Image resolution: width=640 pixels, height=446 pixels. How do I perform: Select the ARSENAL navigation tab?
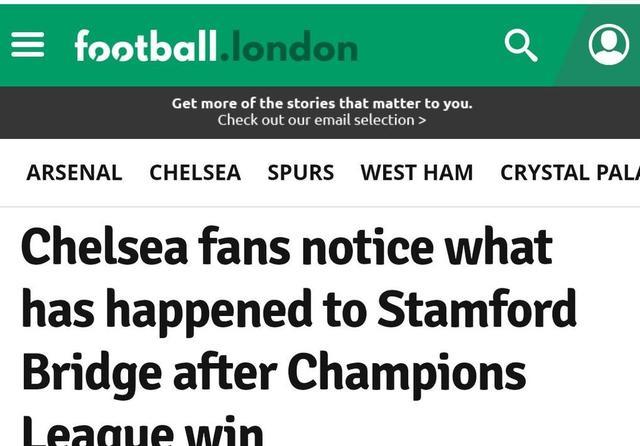pos(74,172)
